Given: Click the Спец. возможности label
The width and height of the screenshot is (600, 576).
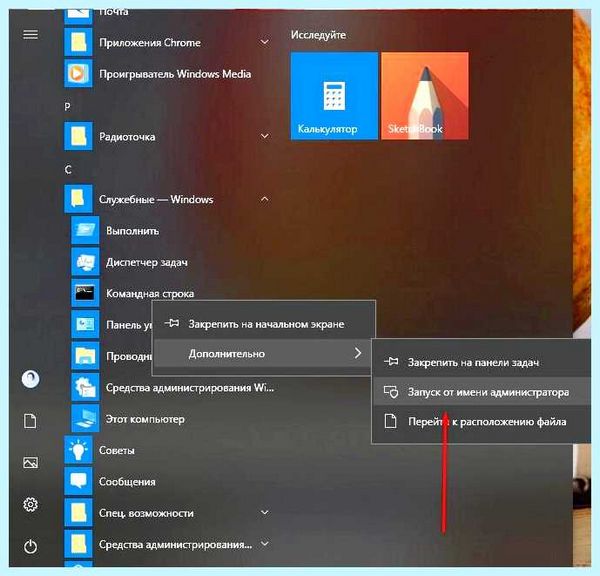Looking at the screenshot, I should tap(146, 513).
